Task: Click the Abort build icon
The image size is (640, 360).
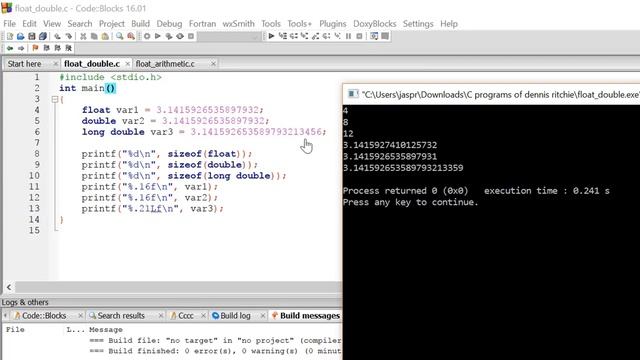Action: 191,36
